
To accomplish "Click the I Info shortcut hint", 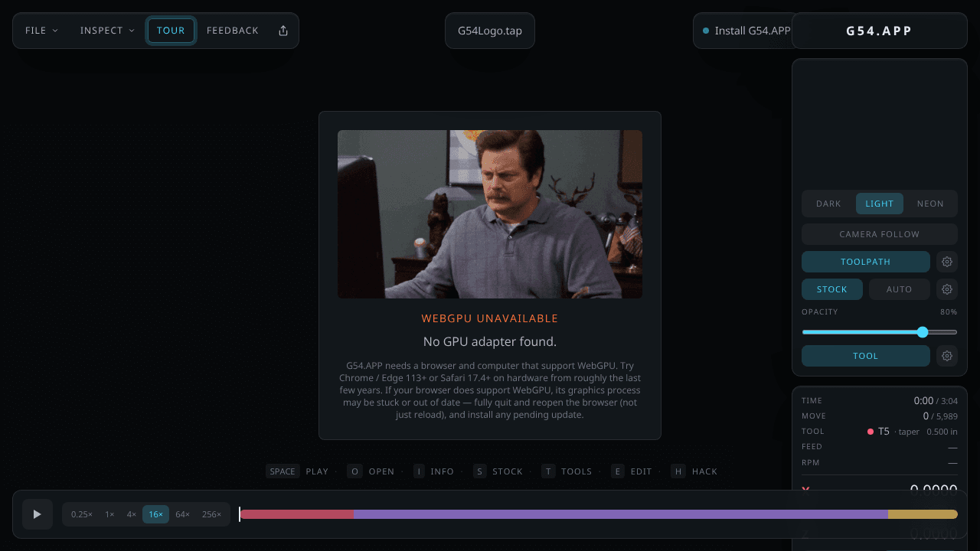I will (x=433, y=471).
